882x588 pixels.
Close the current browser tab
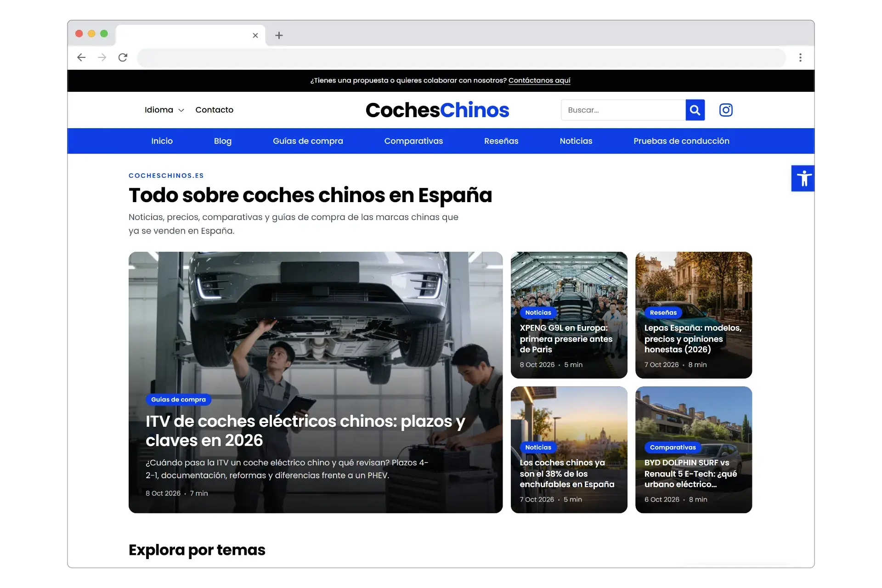(255, 35)
